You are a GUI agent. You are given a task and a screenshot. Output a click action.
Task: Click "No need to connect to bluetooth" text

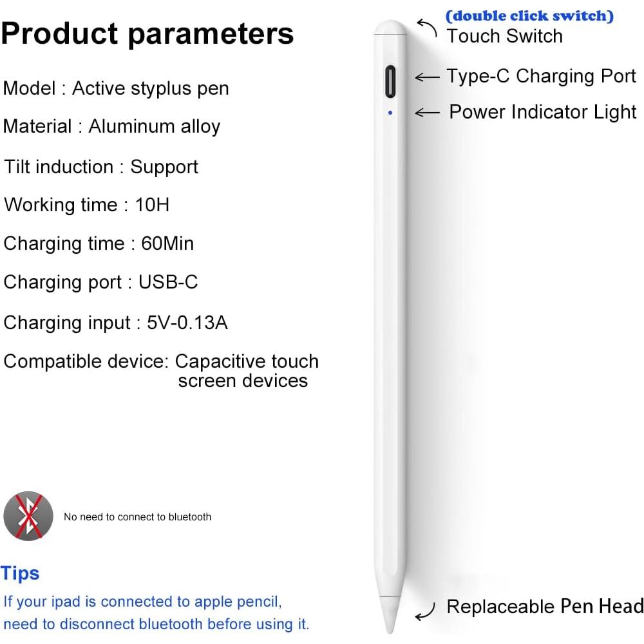click(x=137, y=516)
